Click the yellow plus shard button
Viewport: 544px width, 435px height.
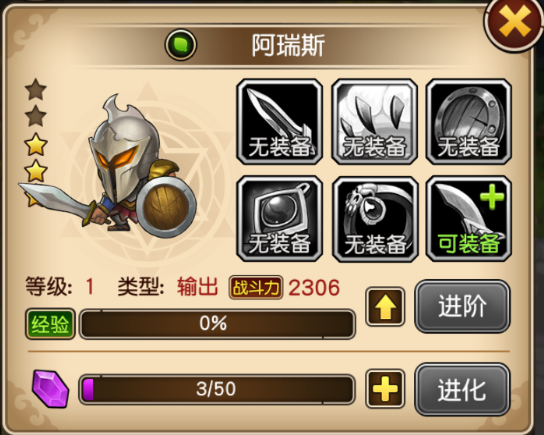coord(385,389)
